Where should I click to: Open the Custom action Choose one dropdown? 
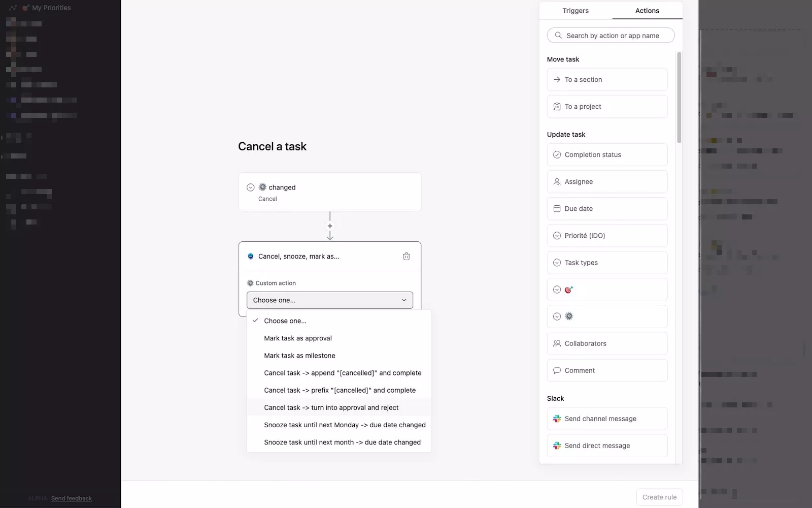pos(330,300)
